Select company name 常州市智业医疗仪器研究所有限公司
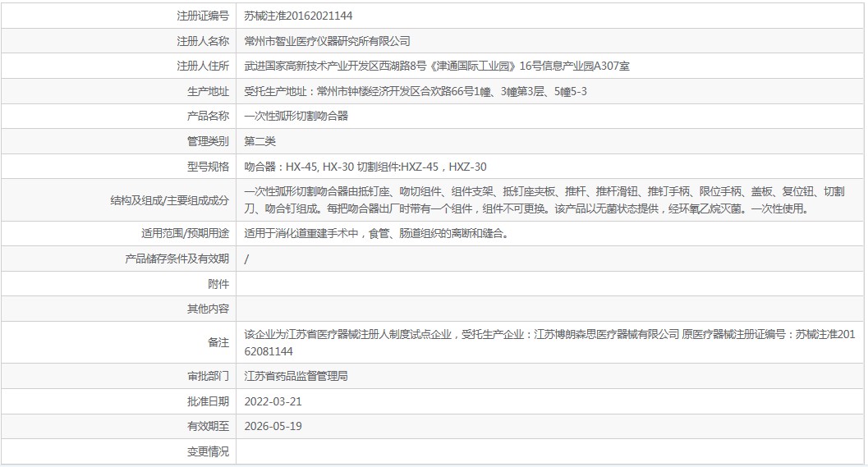The width and height of the screenshot is (868, 467). 327,41
